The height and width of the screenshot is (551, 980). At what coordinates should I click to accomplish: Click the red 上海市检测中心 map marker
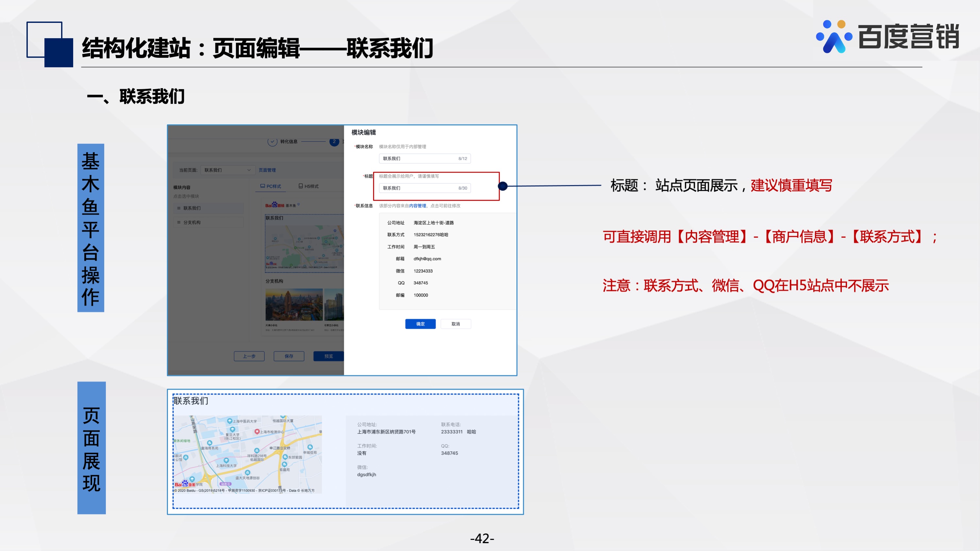point(257,431)
